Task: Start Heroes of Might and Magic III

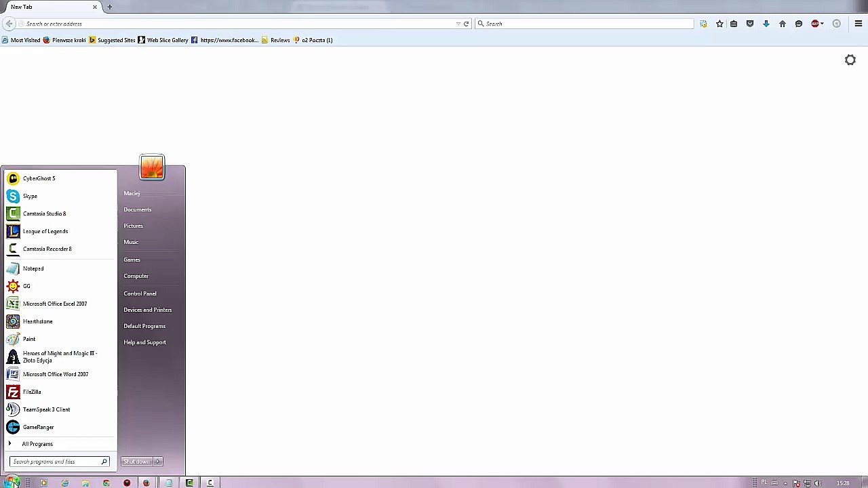Action: click(60, 357)
